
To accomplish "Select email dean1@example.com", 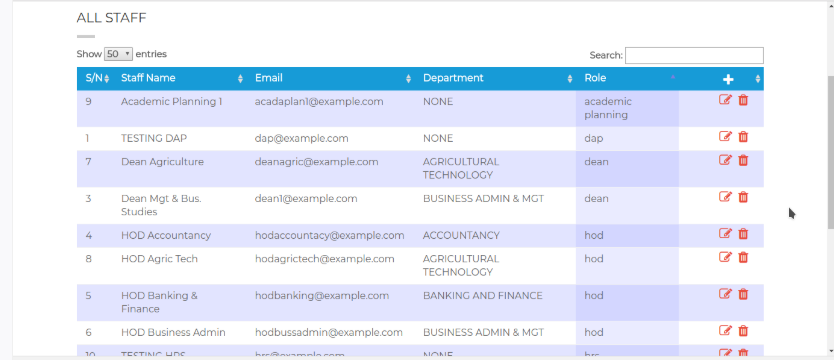I will 306,198.
